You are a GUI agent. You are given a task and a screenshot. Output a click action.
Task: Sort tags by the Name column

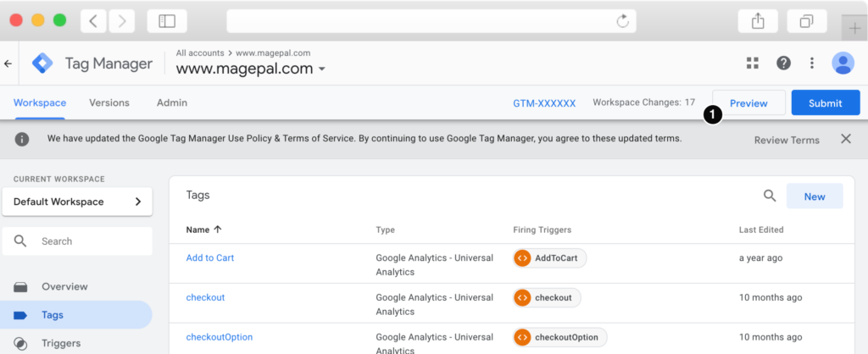coord(203,230)
